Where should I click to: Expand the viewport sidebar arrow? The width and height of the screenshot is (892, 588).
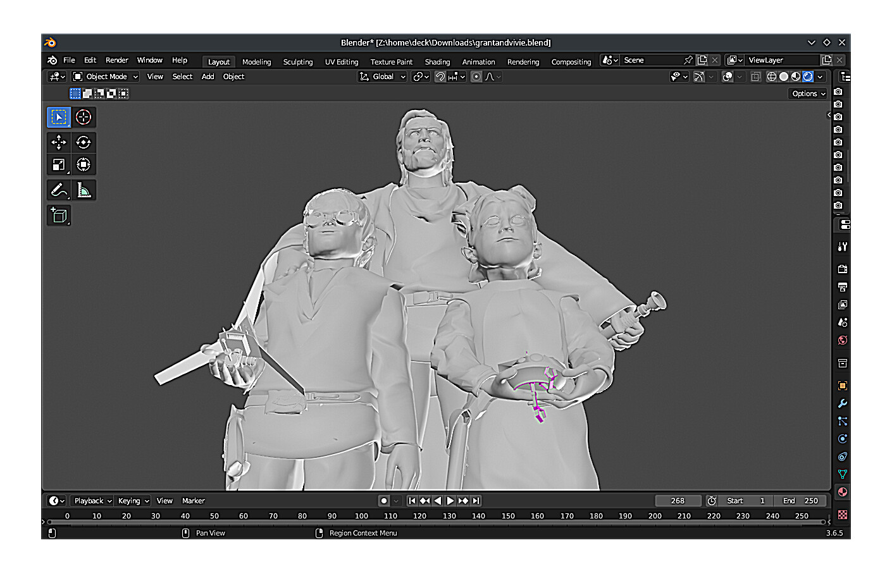[x=829, y=115]
